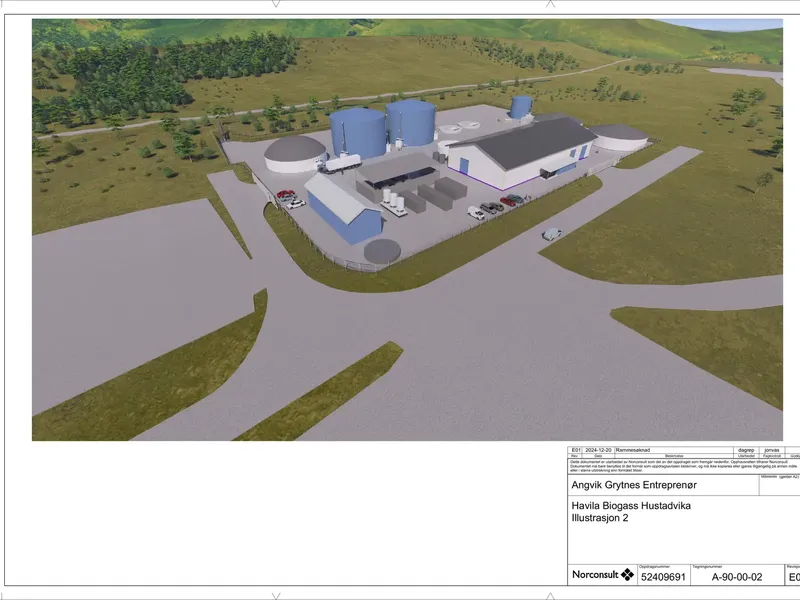Click the copyright disclaimer paragraph
This screenshot has width=800, height=600.
(x=684, y=466)
